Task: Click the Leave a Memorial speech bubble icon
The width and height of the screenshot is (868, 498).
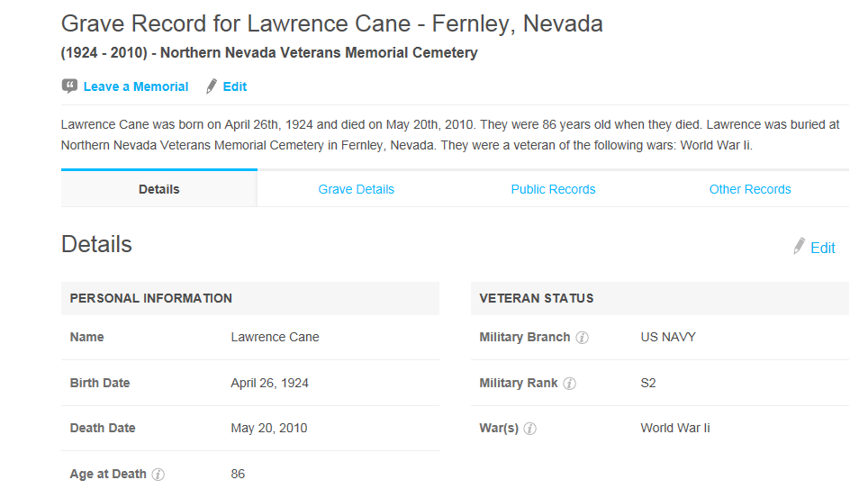Action: (x=69, y=86)
